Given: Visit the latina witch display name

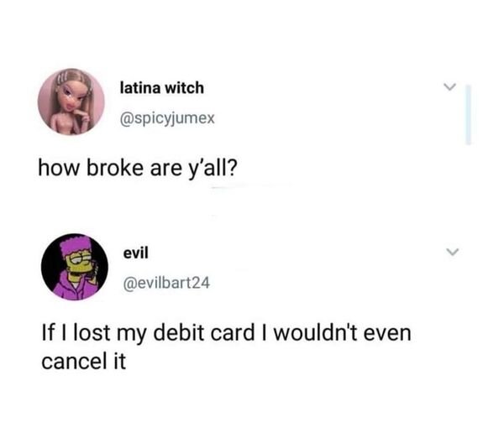Looking at the screenshot, I should click(162, 88).
